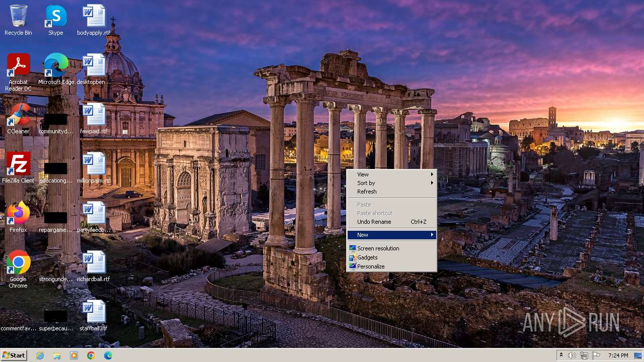Open the Firefox desktop shortcut

(18, 217)
